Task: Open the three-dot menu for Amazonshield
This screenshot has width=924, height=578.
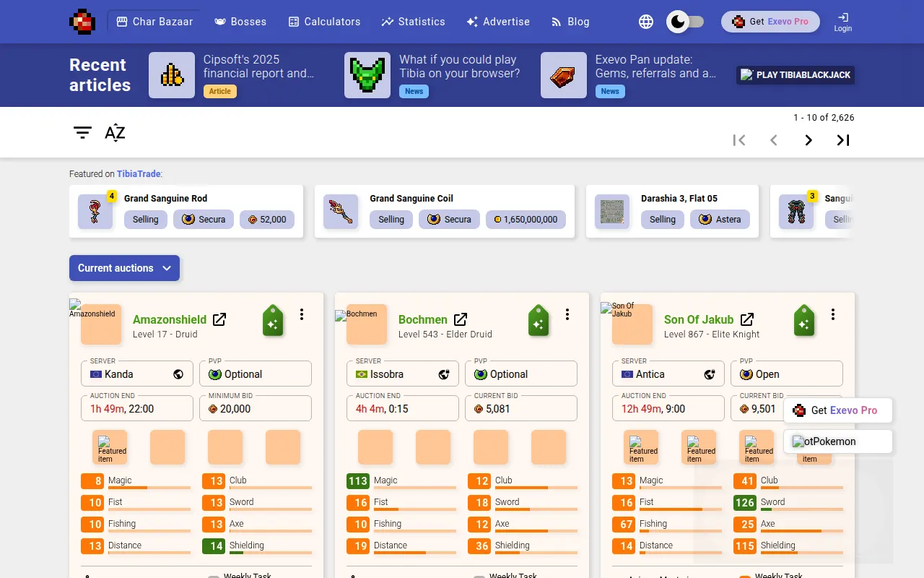Action: 302,314
